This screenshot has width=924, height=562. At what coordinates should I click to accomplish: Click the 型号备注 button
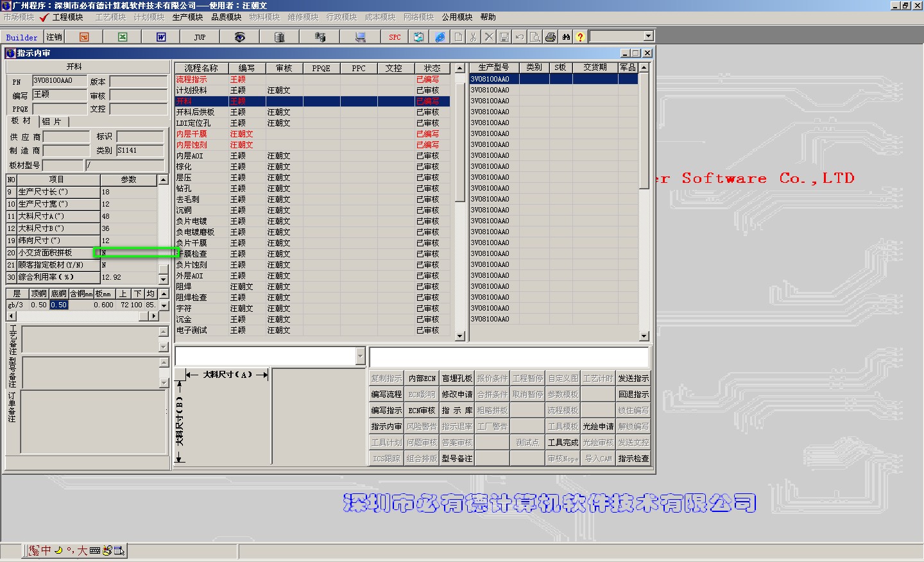point(457,459)
